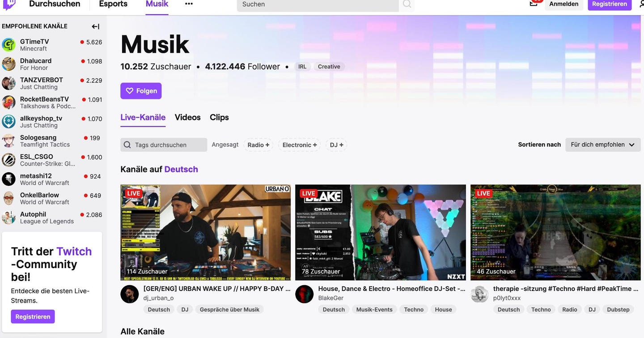Click the search magnifier button

pos(407,4)
